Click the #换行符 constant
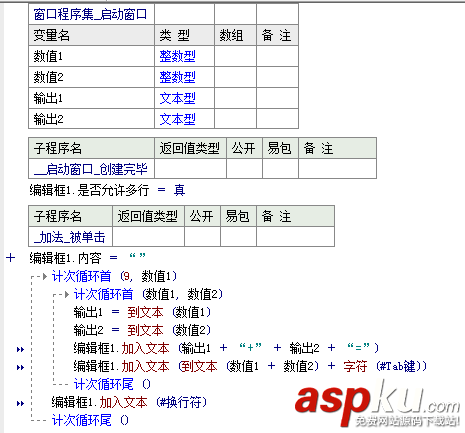The height and width of the screenshot is (433, 465). pos(181,402)
